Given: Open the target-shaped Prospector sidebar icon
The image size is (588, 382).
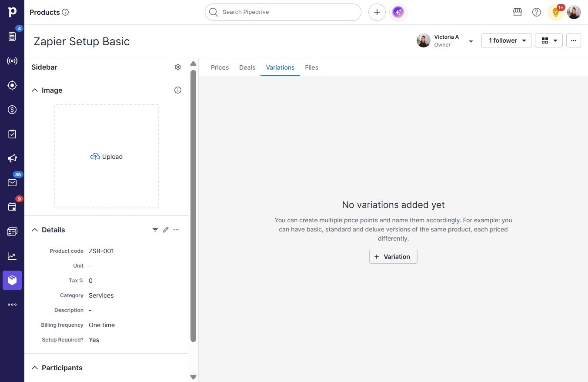Looking at the screenshot, I should [12, 85].
